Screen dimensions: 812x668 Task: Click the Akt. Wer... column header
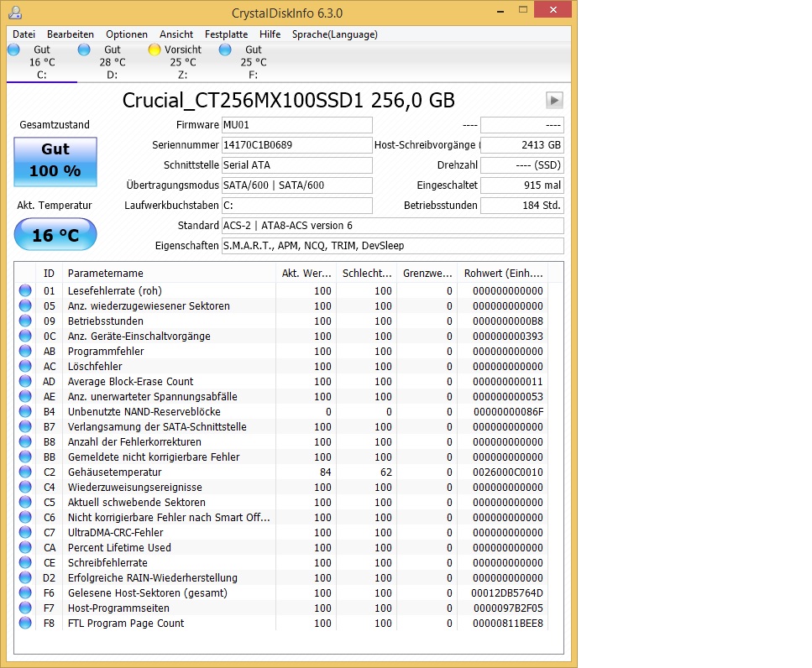click(306, 274)
